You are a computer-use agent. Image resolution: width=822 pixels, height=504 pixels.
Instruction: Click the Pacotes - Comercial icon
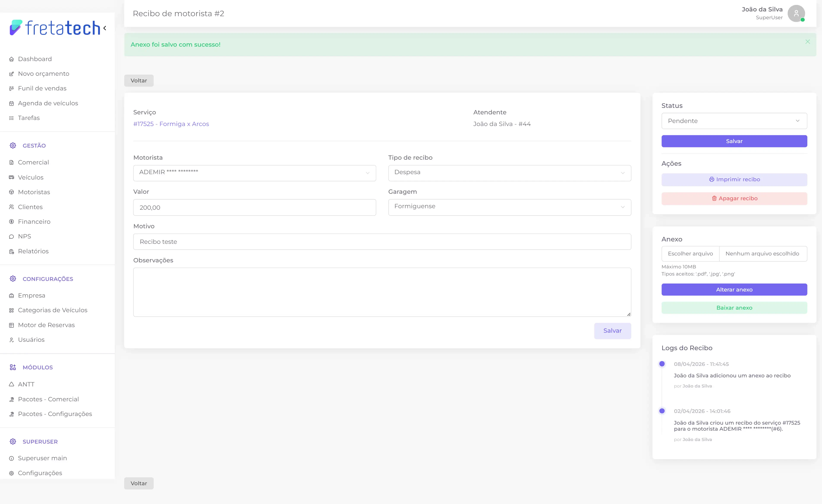(x=11, y=399)
